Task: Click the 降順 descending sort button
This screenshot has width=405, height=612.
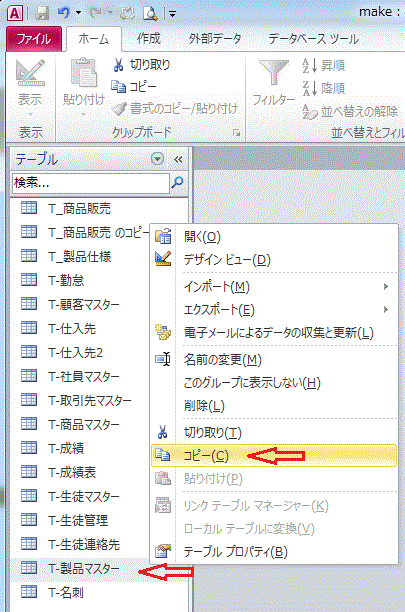Action: pos(324,89)
